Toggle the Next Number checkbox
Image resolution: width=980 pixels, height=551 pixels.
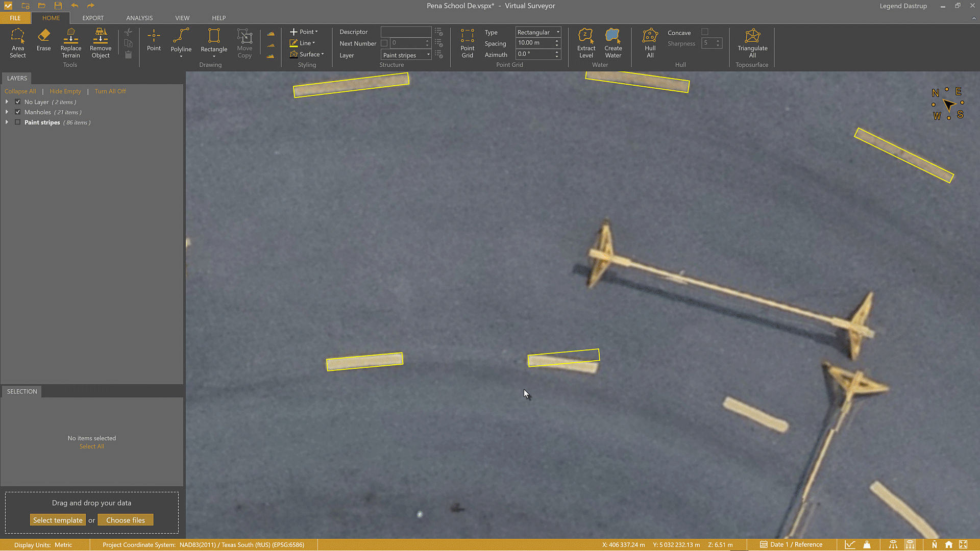[384, 43]
